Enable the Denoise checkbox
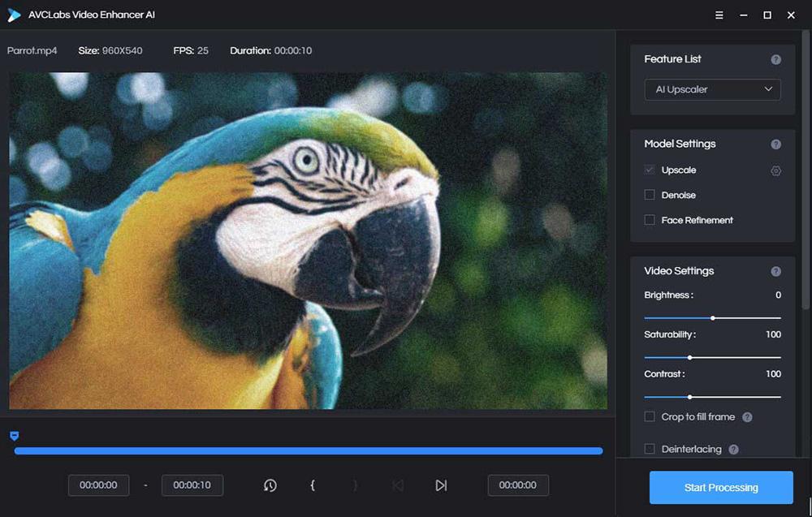Image resolution: width=812 pixels, height=517 pixels. click(x=650, y=195)
